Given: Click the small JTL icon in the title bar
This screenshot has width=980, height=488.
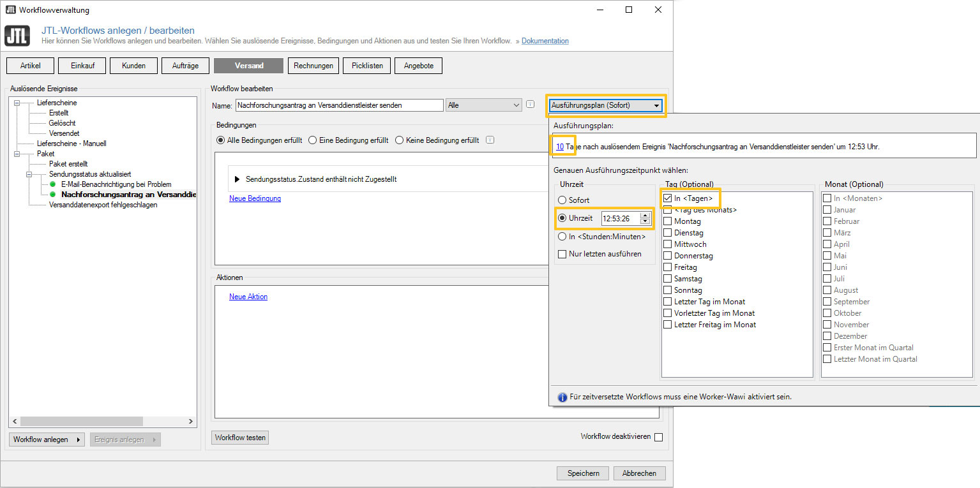Looking at the screenshot, I should [10, 10].
